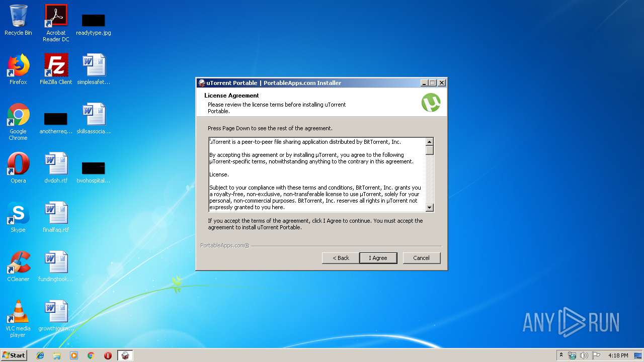Open the network tray icon

click(x=572, y=355)
